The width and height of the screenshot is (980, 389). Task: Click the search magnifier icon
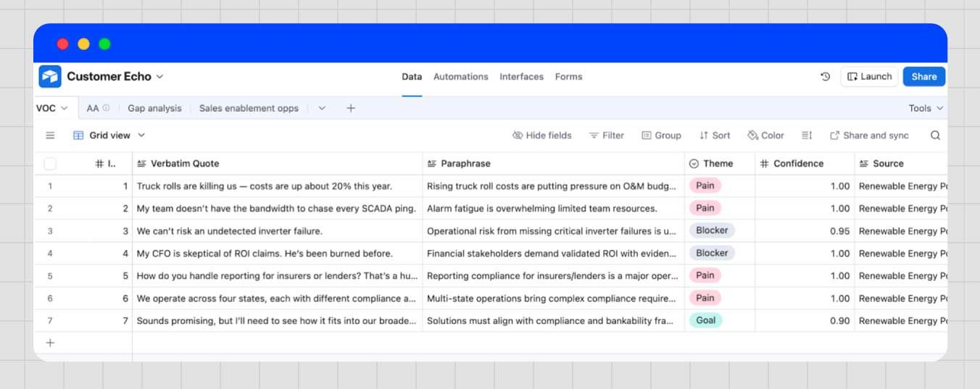pyautogui.click(x=935, y=135)
